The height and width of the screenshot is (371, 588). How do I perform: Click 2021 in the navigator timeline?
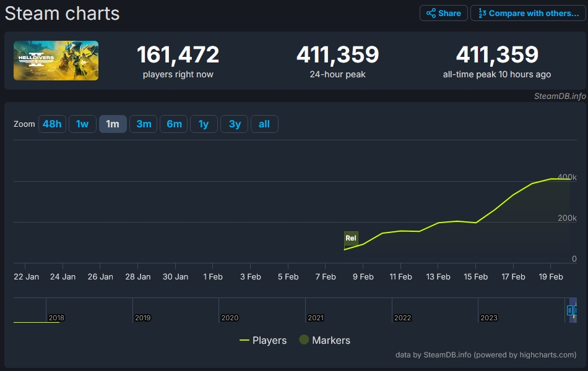point(316,318)
